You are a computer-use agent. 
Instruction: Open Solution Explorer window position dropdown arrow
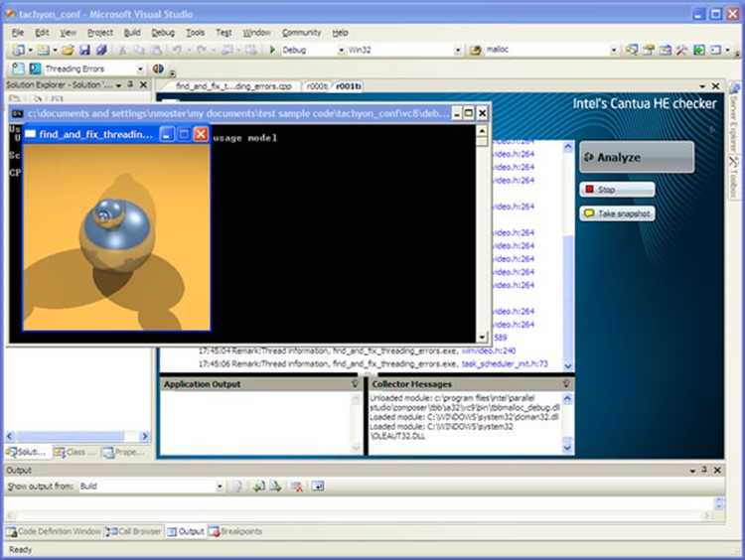tap(118, 85)
